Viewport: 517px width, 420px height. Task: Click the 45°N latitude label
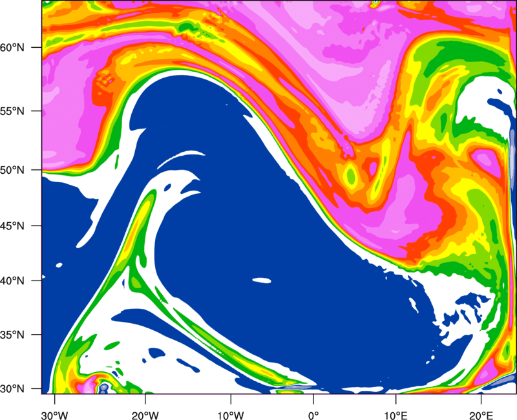tap(12, 226)
